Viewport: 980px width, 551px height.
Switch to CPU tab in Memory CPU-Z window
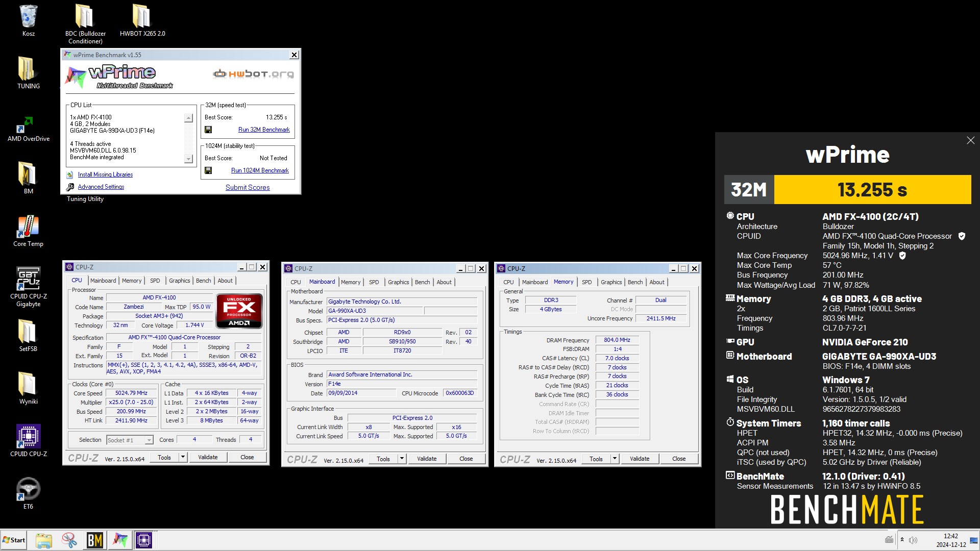(508, 282)
